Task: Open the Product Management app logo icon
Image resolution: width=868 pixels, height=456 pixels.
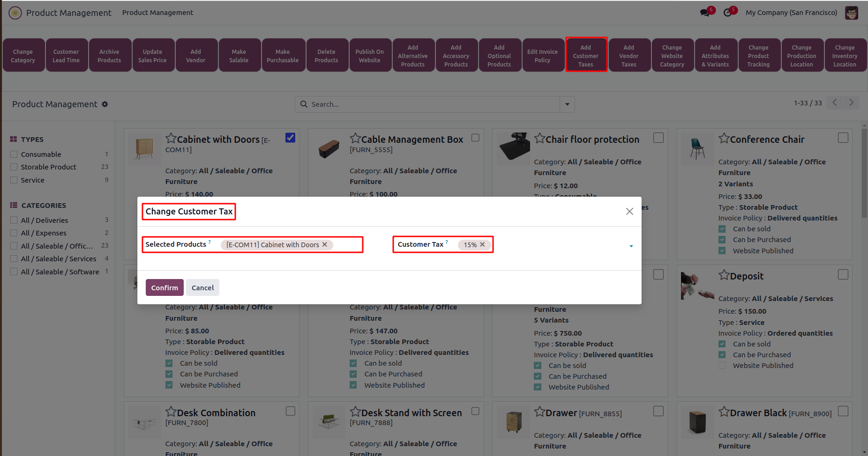Action: [15, 13]
